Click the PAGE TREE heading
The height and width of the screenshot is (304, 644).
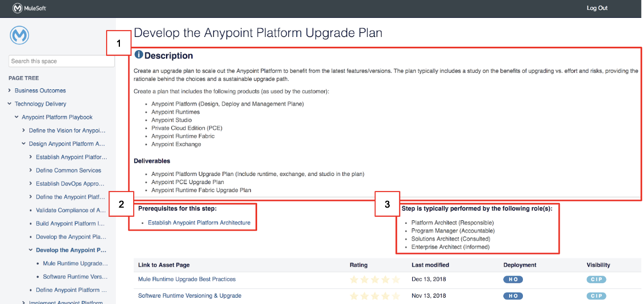[x=24, y=78]
